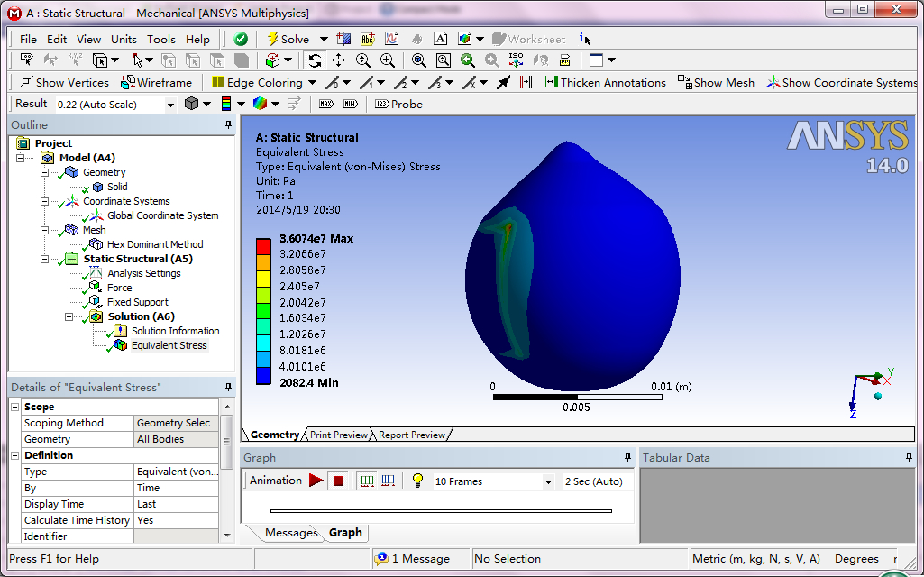Screen dimensions: 924x577
Task: Open the Units menu
Action: [124, 40]
